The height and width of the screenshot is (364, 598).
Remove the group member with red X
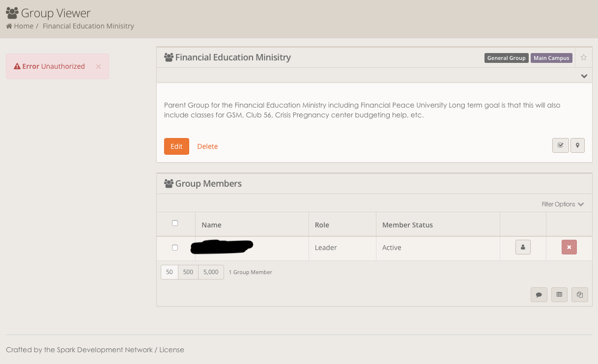569,248
